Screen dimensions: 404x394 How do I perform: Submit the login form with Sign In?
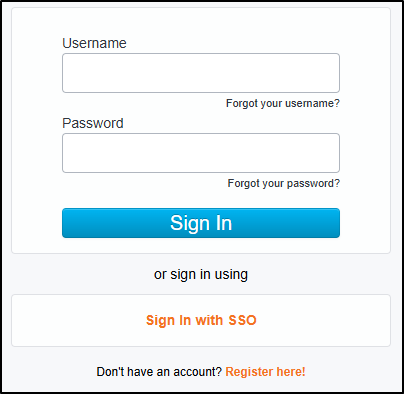(201, 223)
